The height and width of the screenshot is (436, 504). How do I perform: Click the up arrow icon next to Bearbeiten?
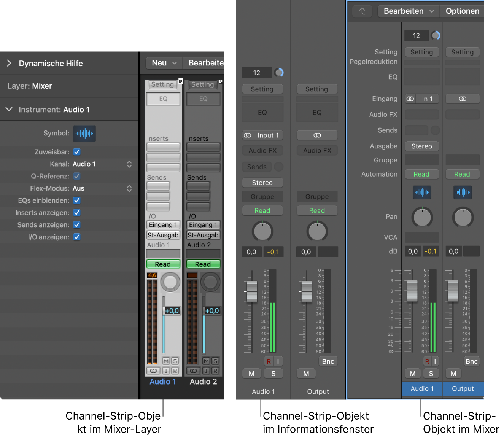362,11
